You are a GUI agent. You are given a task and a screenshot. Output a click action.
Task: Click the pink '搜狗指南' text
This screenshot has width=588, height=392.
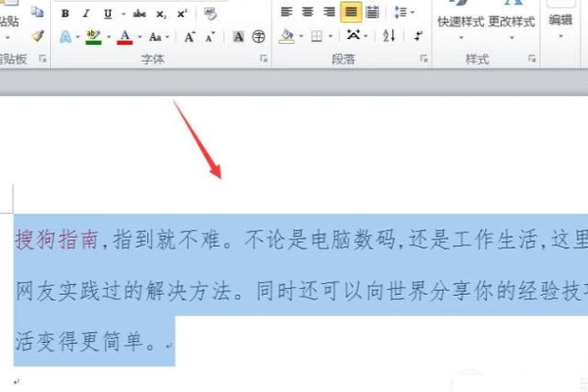pyautogui.click(x=57, y=239)
